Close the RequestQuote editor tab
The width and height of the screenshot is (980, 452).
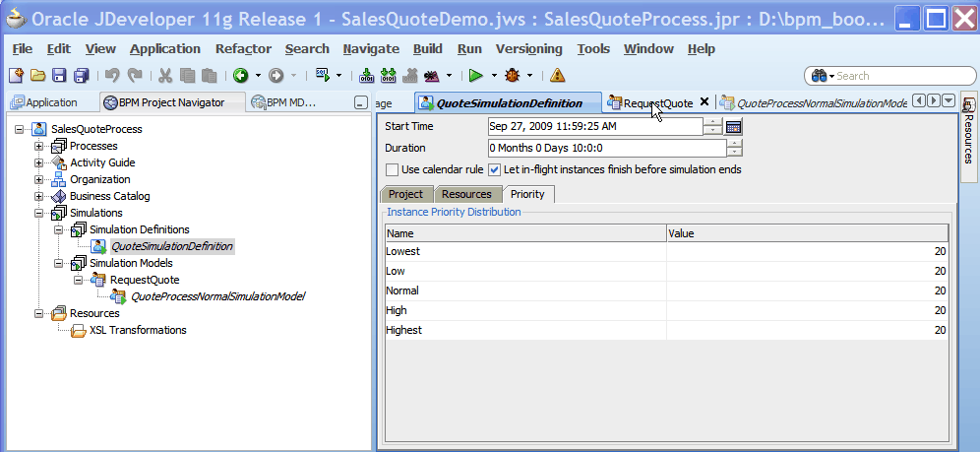pyautogui.click(x=704, y=101)
